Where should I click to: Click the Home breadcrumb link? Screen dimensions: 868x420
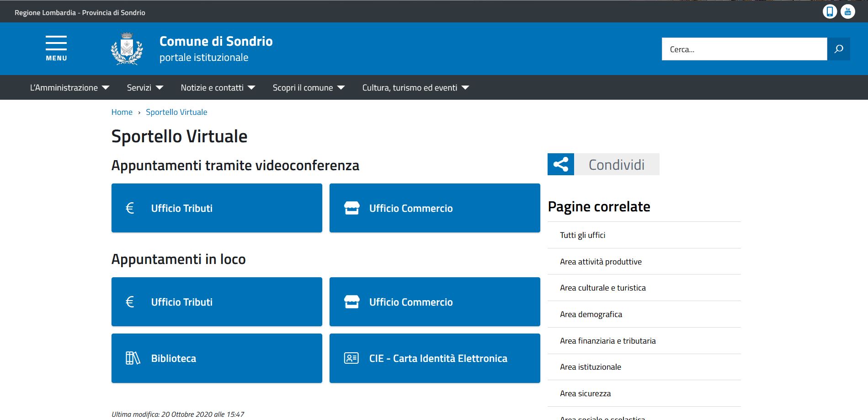click(x=122, y=112)
